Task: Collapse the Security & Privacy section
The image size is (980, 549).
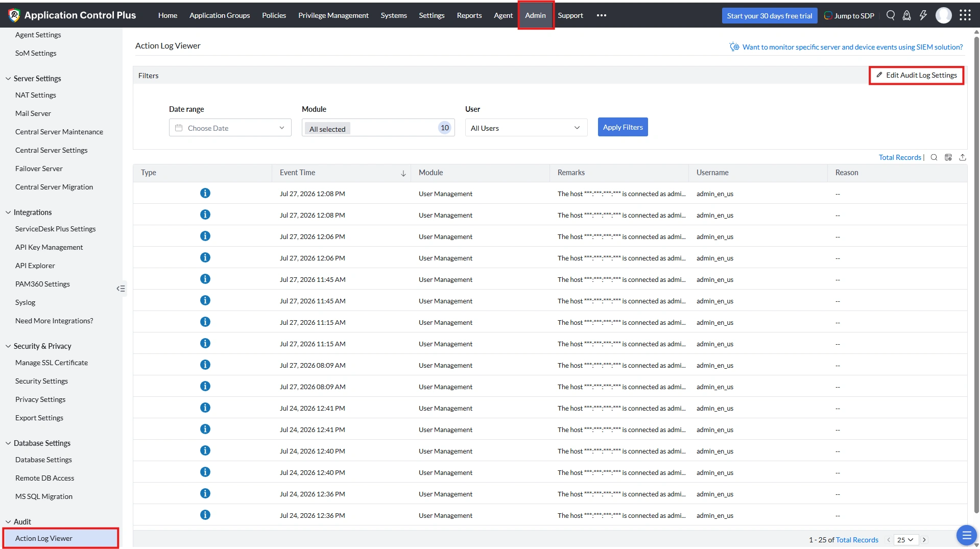Action: (x=8, y=346)
